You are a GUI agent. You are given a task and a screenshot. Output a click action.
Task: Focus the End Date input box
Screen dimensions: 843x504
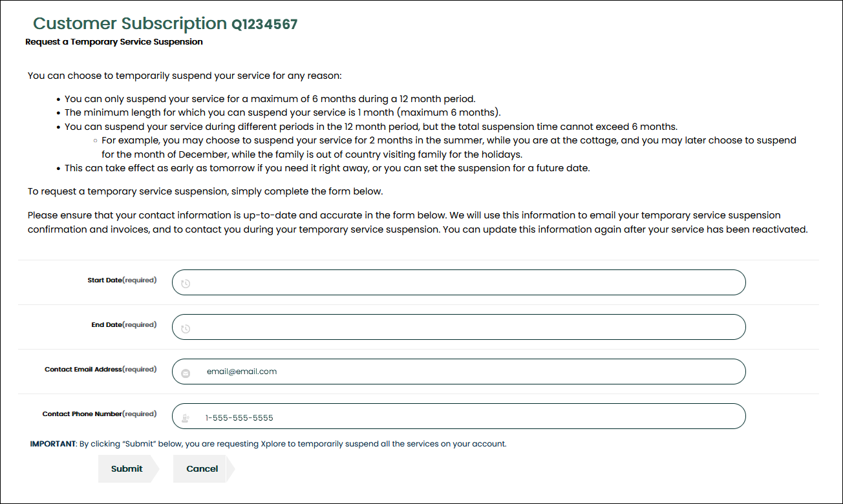pos(459,327)
